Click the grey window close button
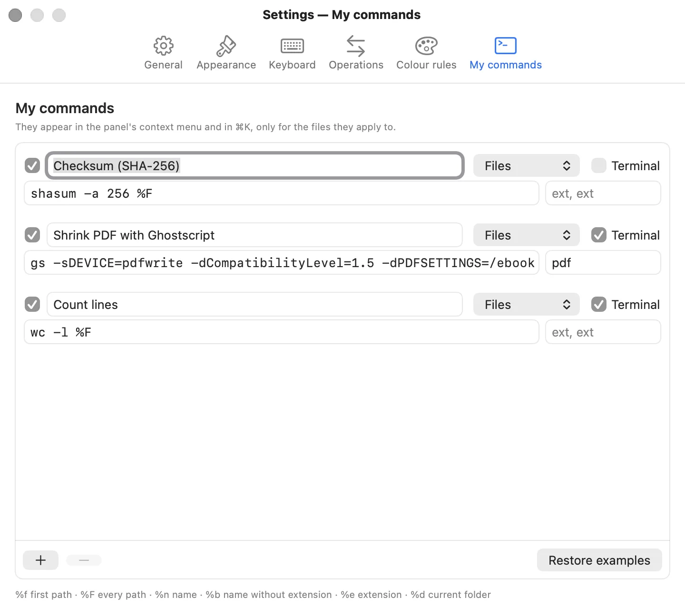685x616 pixels. 15,15
